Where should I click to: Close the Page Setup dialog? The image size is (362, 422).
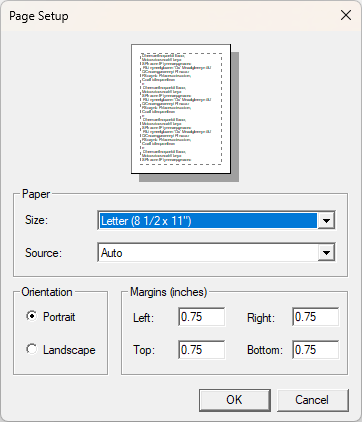tap(346, 15)
